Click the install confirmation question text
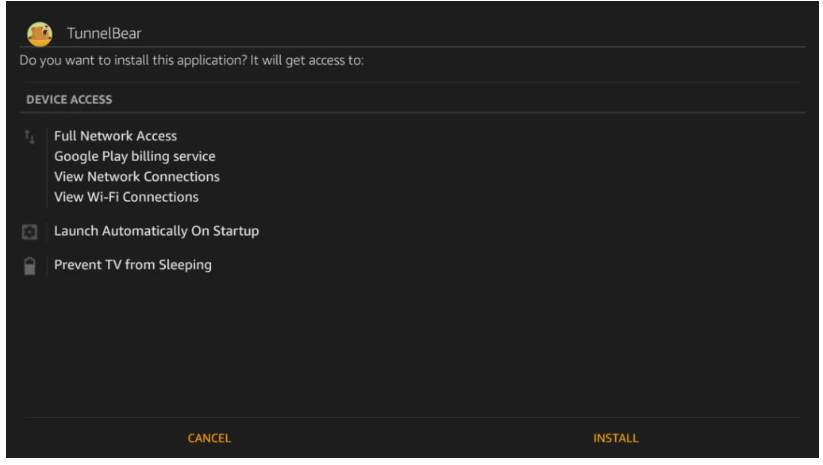 point(192,61)
